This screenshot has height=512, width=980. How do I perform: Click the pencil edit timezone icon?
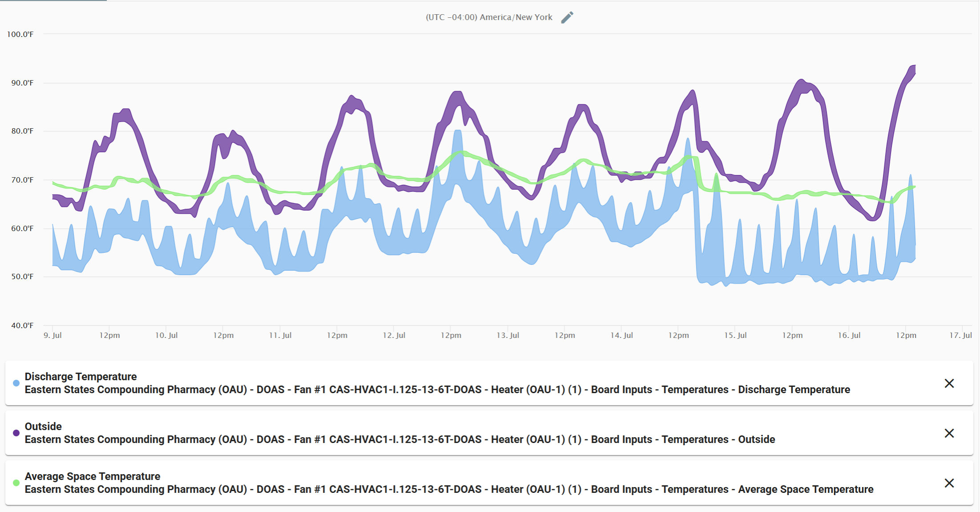(567, 17)
